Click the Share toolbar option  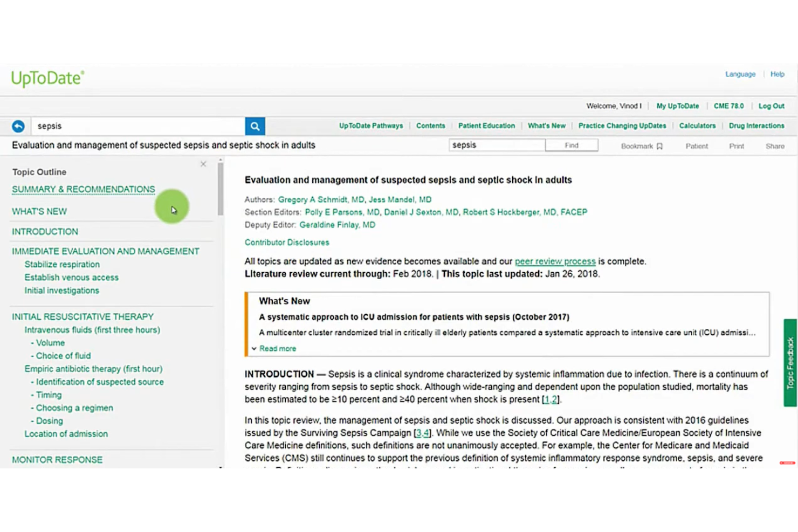775,146
